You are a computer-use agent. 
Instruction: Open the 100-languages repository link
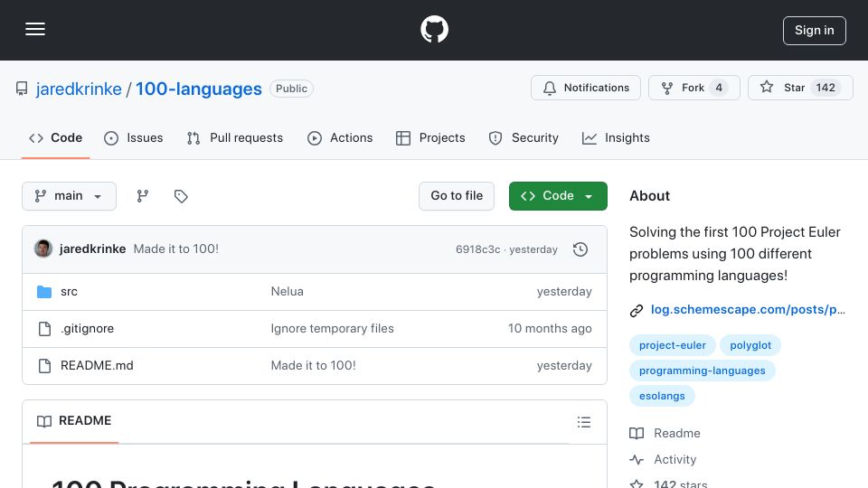click(199, 89)
